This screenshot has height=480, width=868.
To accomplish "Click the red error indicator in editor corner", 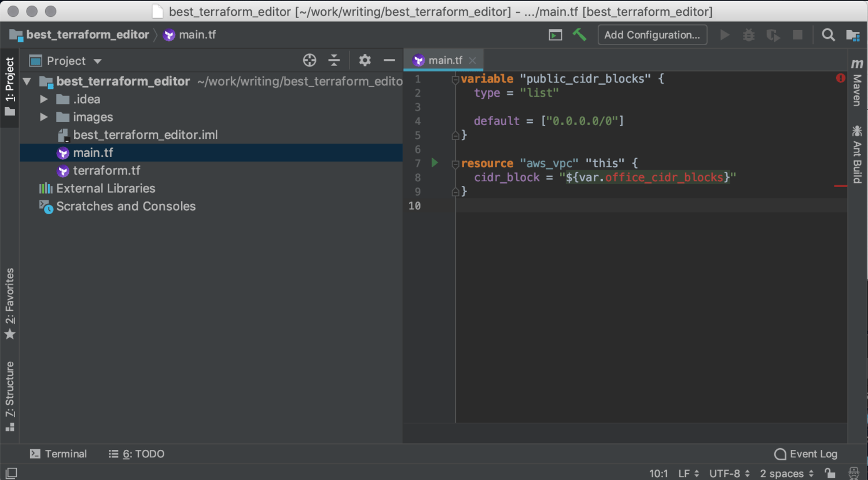I will coord(841,78).
